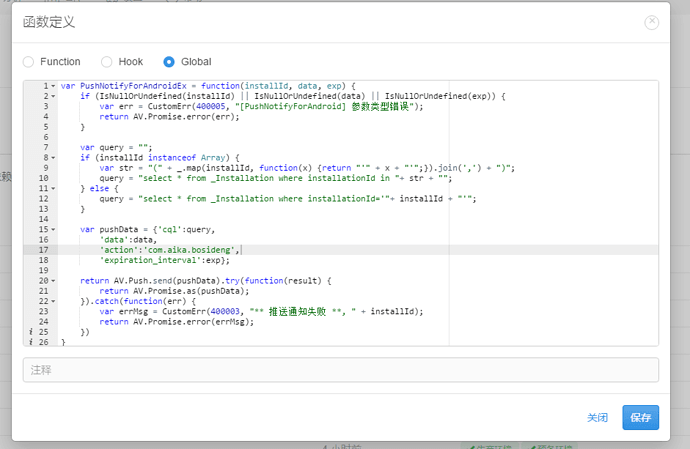
Task: Click "'data':data," on line 16
Action: (x=128, y=239)
